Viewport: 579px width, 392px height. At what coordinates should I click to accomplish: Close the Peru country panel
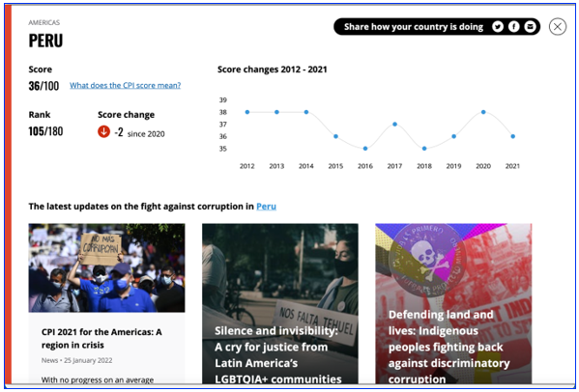tap(557, 26)
